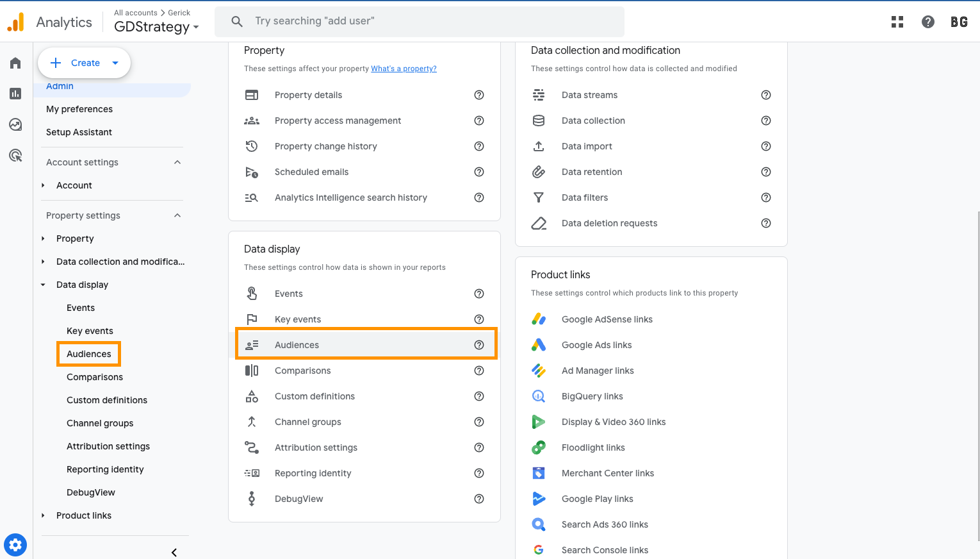This screenshot has height=559, width=980.
Task: Click the All accounts breadcrumb
Action: point(136,13)
